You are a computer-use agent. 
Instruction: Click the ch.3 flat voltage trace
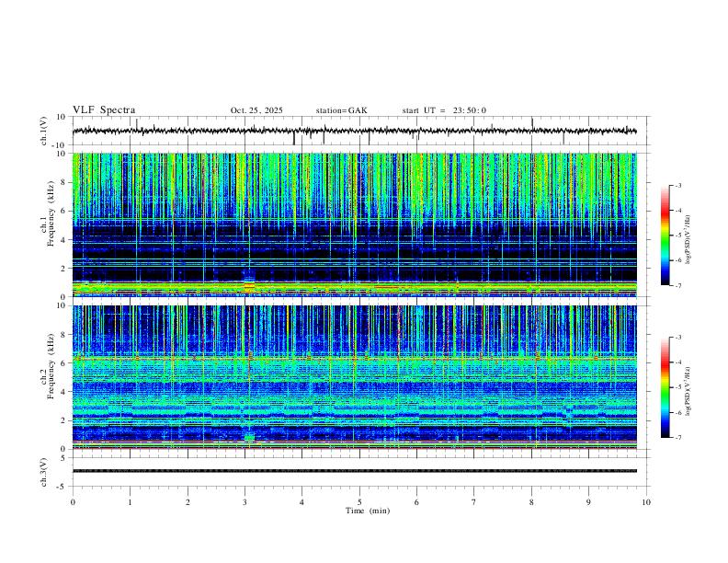tap(354, 471)
